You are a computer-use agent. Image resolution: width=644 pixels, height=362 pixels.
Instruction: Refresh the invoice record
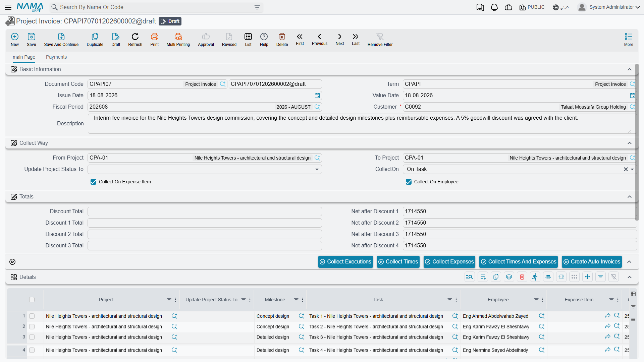(135, 40)
